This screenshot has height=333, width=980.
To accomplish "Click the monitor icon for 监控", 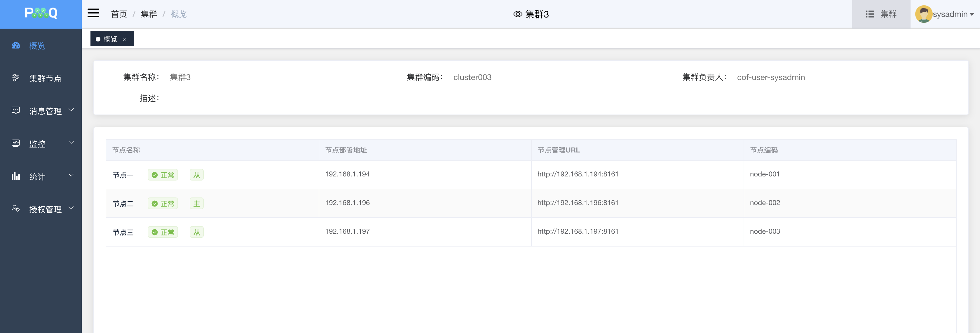I will [15, 143].
